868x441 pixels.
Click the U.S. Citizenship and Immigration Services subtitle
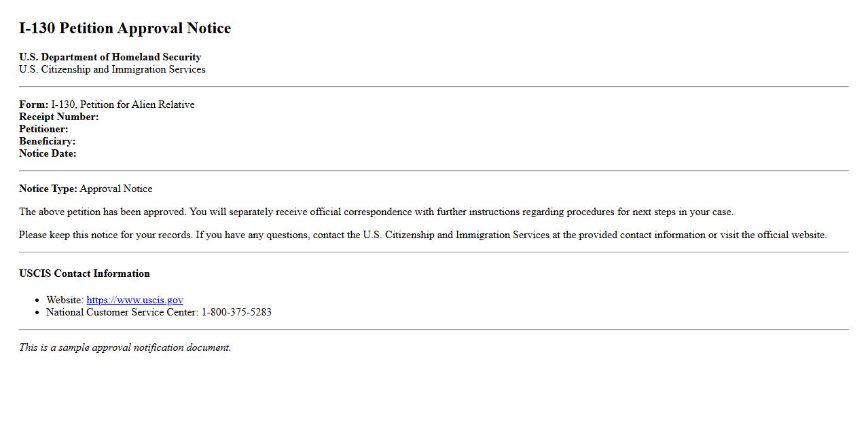(x=112, y=69)
